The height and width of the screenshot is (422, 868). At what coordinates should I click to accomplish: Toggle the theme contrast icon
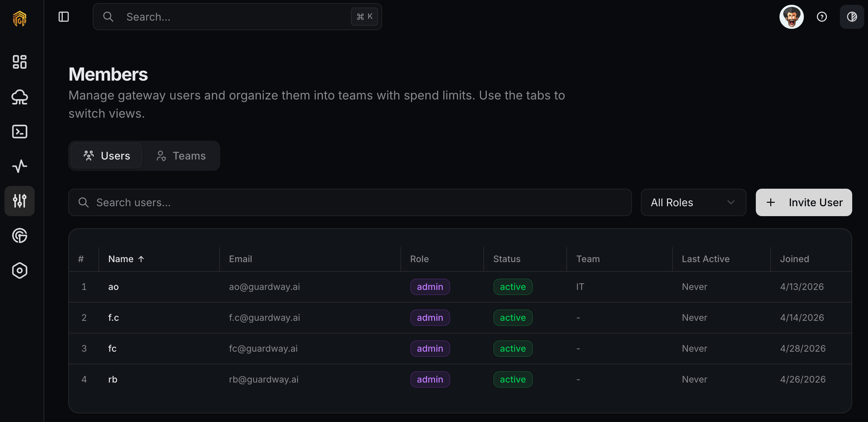(852, 16)
